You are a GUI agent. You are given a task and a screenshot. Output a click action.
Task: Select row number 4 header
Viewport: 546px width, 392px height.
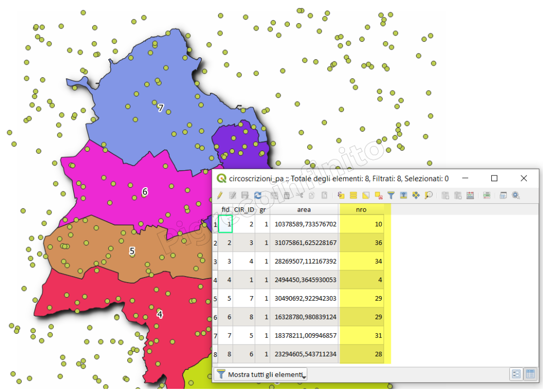tap(215, 280)
